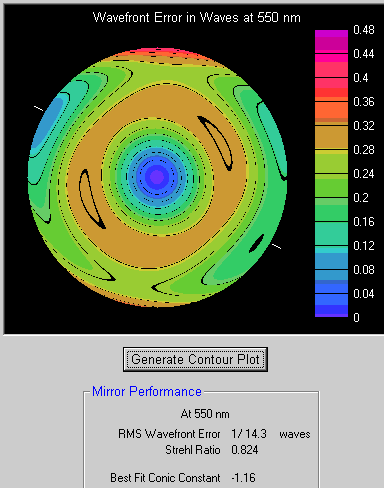Click the Generate Contour Plot button
The image size is (384, 488).
195,359
